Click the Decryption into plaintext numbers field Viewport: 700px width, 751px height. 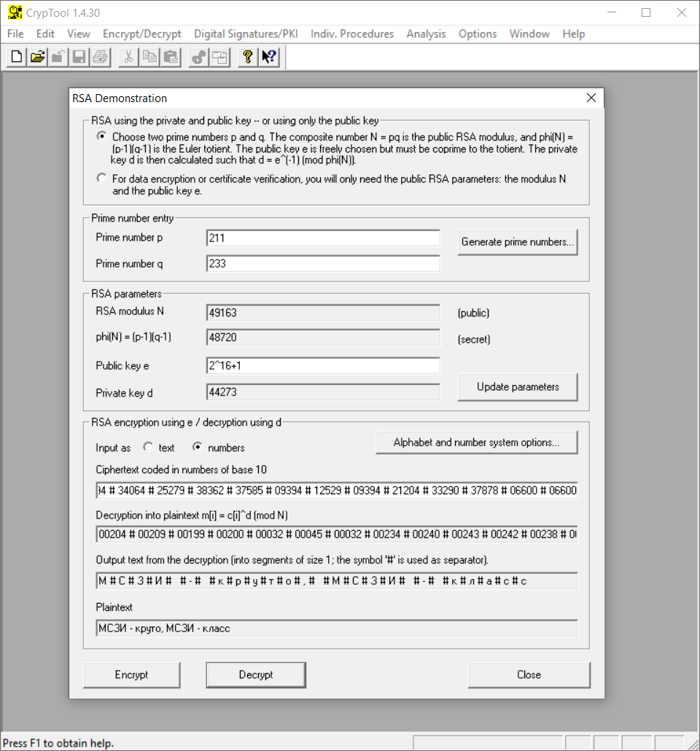337,534
